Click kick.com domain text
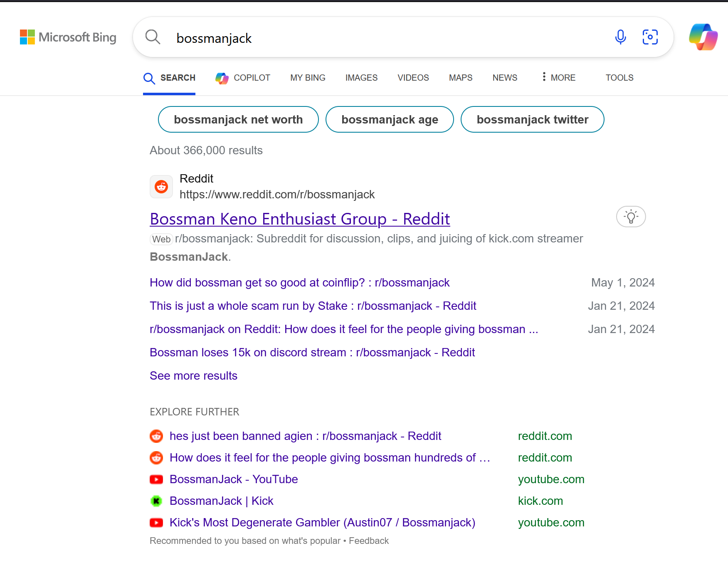 [x=540, y=501]
